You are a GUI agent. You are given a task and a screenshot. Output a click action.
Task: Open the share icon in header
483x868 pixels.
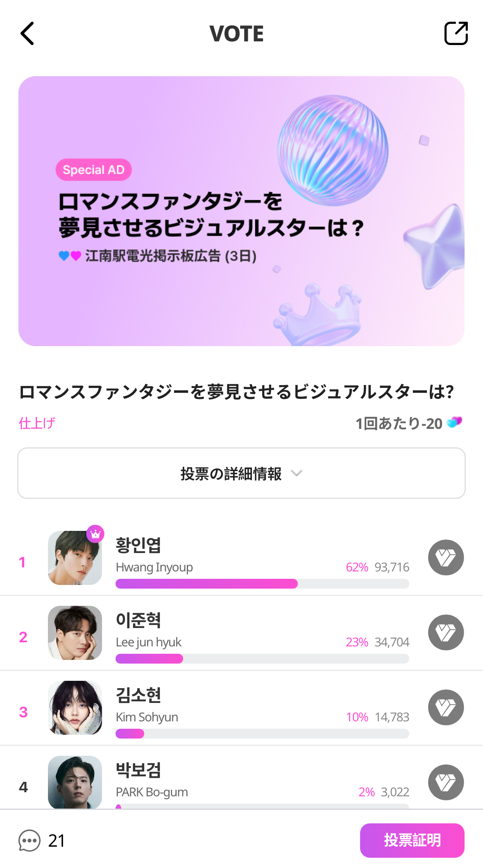point(456,33)
